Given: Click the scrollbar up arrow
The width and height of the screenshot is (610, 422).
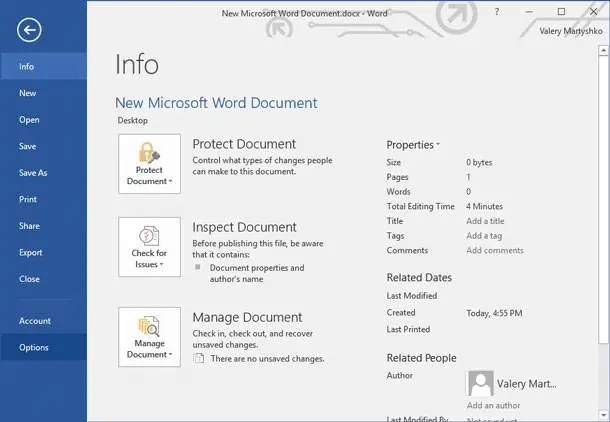Looking at the screenshot, I should [x=603, y=51].
